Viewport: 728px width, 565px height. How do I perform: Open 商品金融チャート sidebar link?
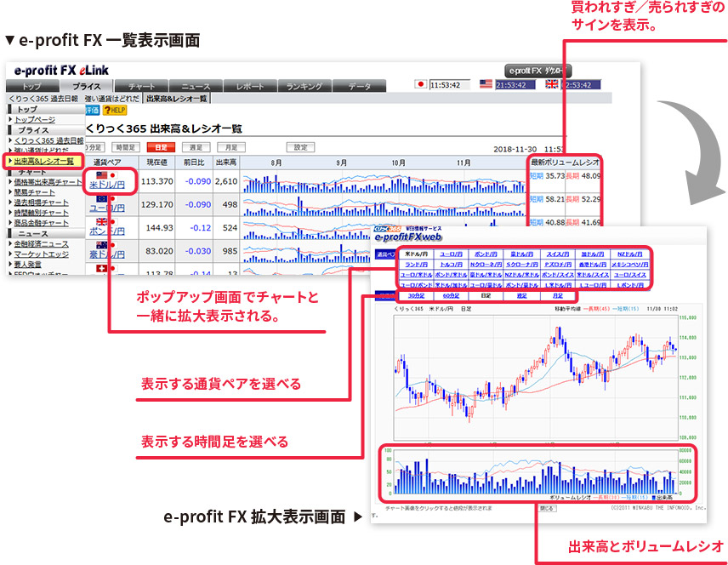41,223
